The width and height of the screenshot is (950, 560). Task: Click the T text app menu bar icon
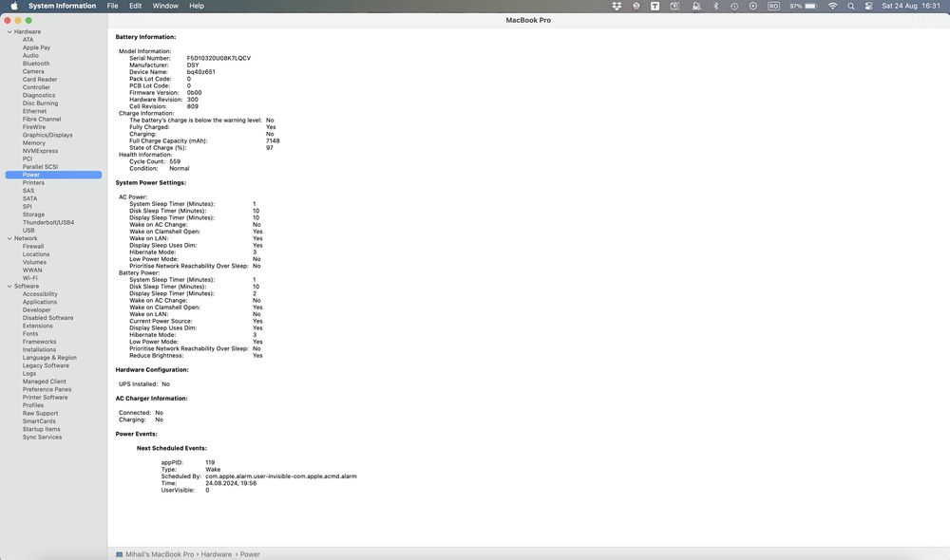pyautogui.click(x=655, y=6)
